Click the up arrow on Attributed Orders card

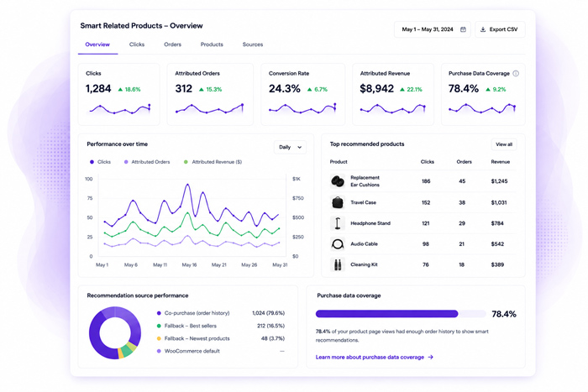[x=202, y=90]
